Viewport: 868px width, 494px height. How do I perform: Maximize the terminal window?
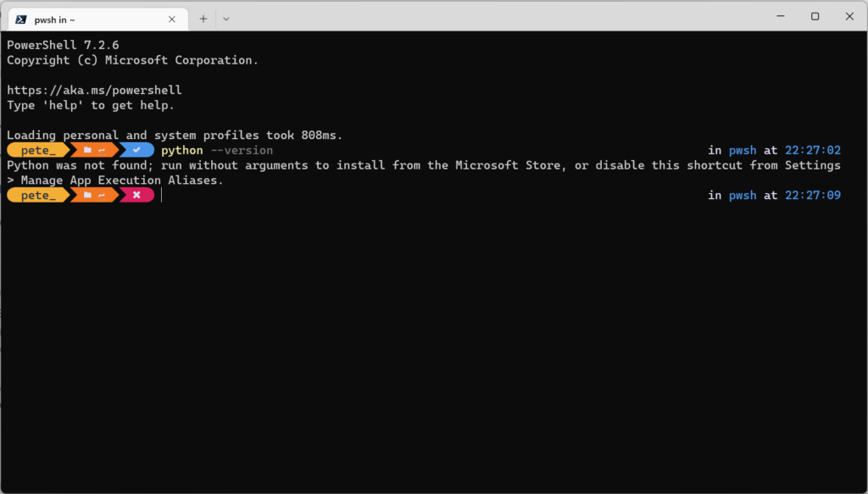point(815,17)
